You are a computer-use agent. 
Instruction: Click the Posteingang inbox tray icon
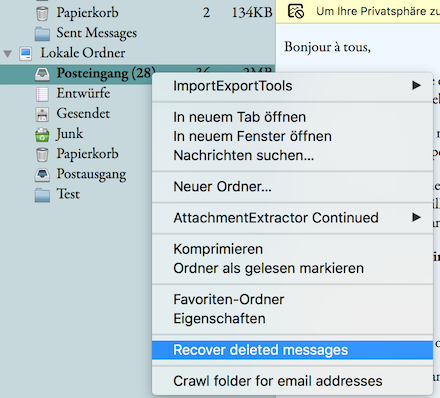point(42,74)
